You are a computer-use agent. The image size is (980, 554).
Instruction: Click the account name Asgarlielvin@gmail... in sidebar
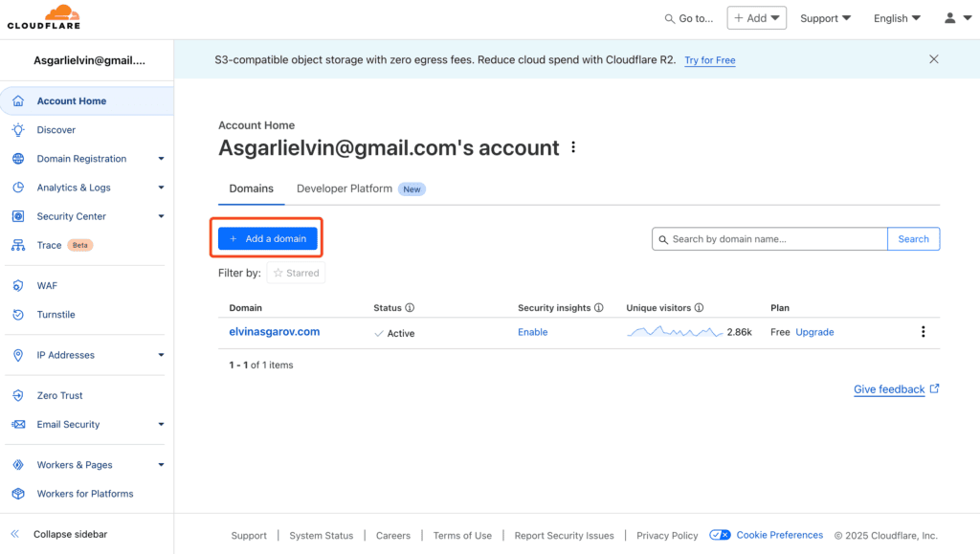pos(89,60)
